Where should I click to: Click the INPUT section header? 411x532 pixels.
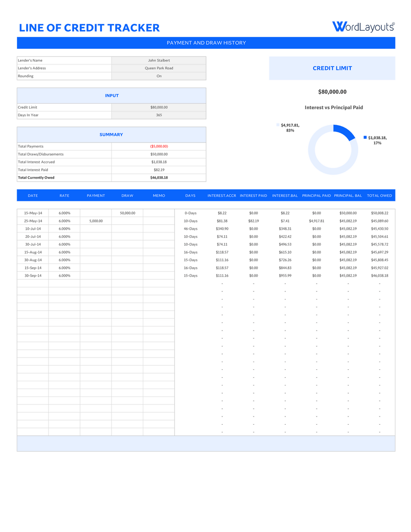(x=111, y=95)
